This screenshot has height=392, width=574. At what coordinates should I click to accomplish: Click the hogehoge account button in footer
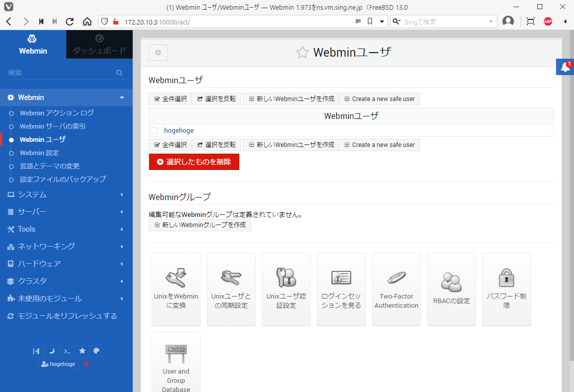[58, 364]
